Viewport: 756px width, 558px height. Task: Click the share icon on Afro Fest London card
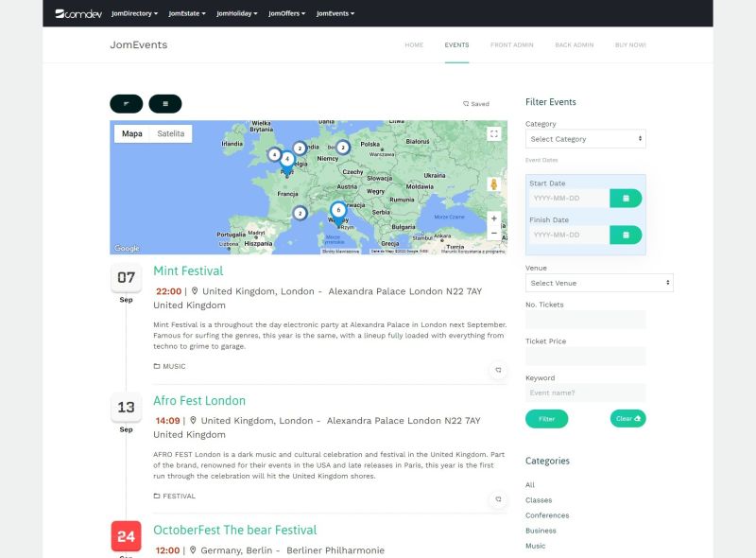[499, 499]
